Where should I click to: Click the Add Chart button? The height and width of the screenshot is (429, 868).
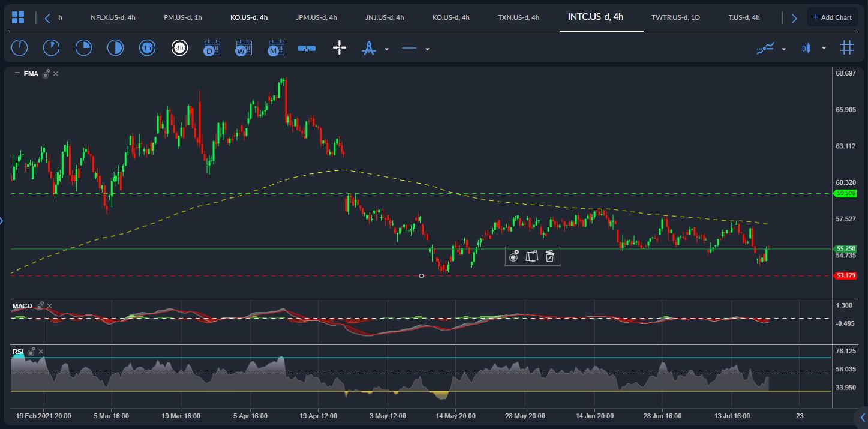[x=833, y=17]
